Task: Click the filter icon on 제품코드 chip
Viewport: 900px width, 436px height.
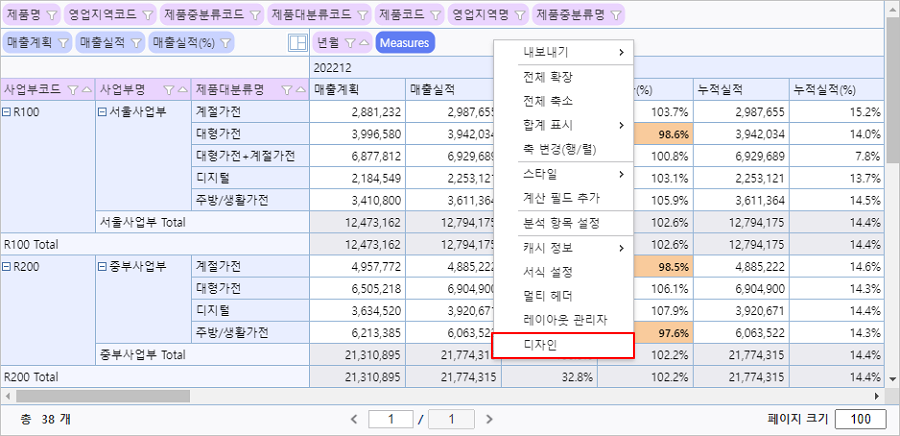Action: 433,16
